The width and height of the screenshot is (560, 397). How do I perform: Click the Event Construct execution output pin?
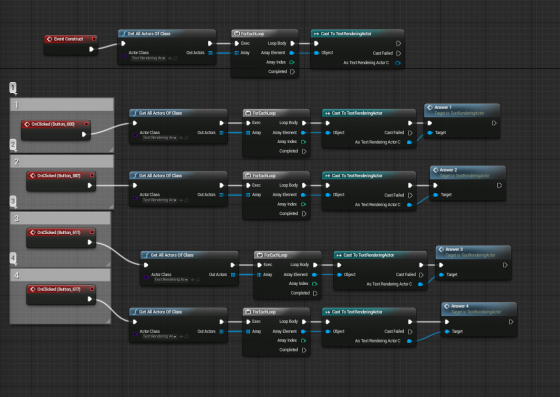91,49
